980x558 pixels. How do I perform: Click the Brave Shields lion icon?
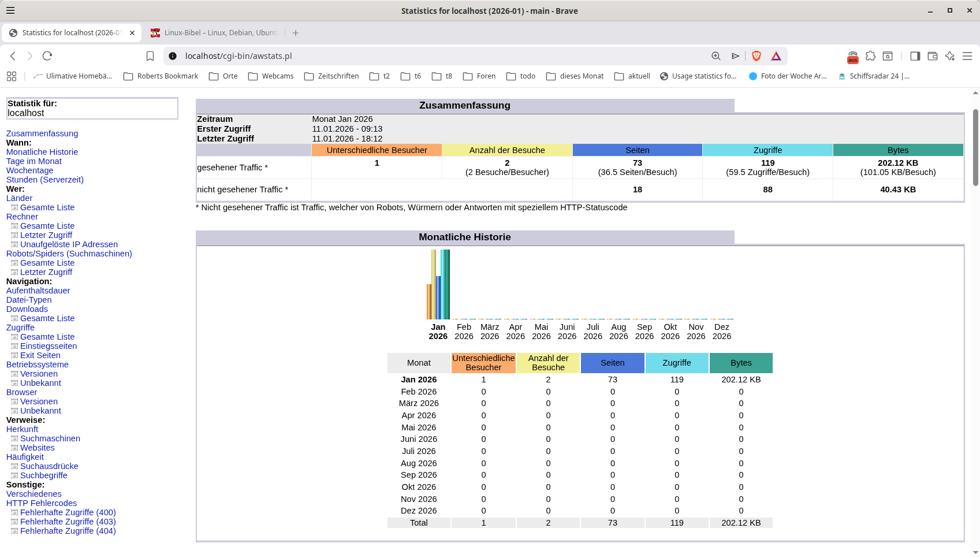pyautogui.click(x=756, y=56)
